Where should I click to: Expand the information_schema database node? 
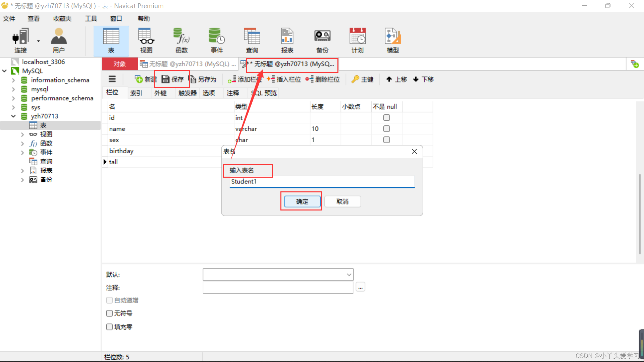(13, 80)
